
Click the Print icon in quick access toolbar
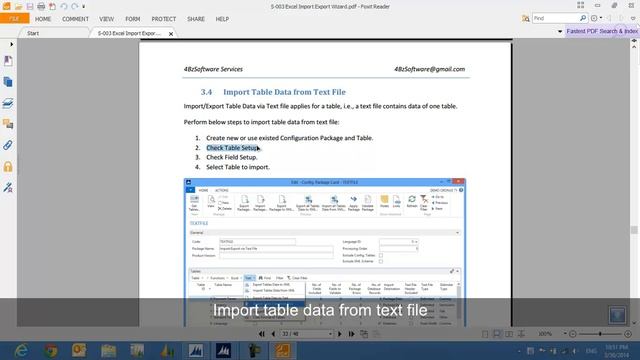coord(41,7)
